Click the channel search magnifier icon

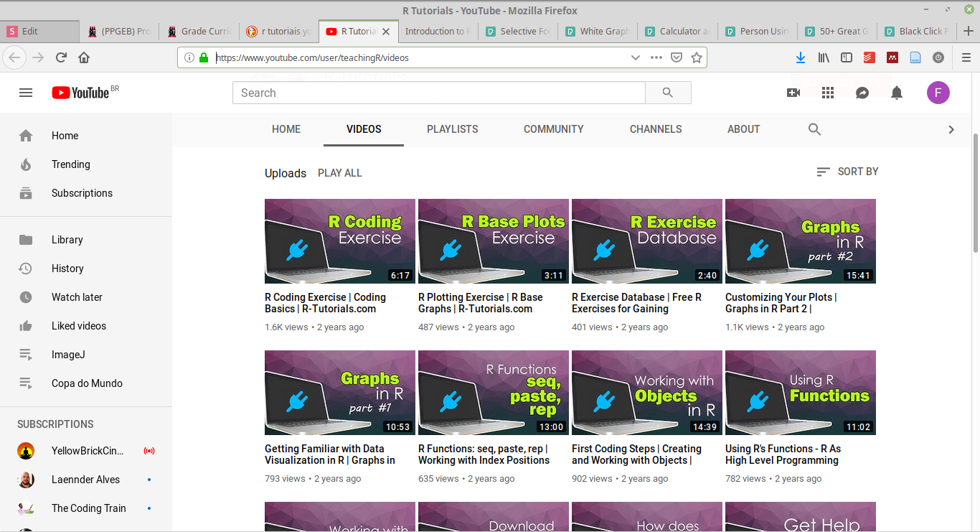click(x=814, y=129)
